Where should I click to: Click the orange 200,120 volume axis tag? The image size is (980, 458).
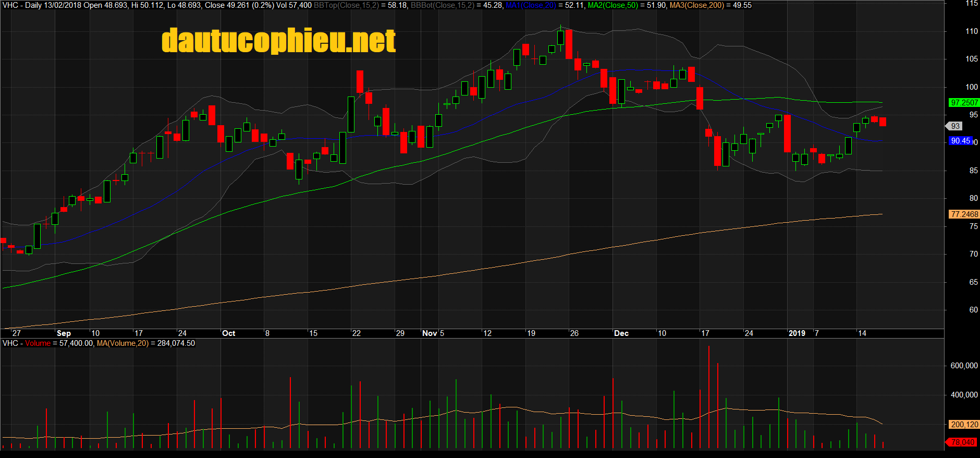point(964,425)
